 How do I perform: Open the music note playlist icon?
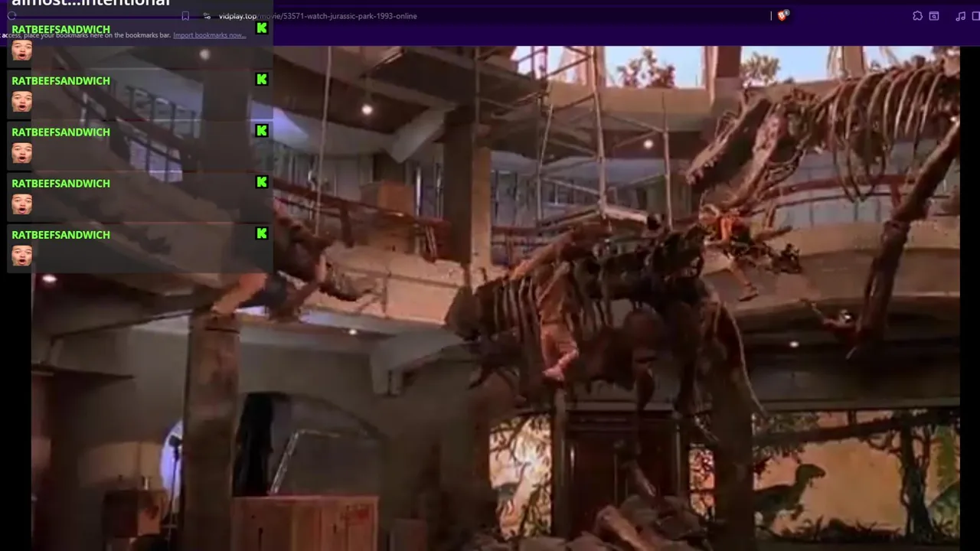(961, 16)
